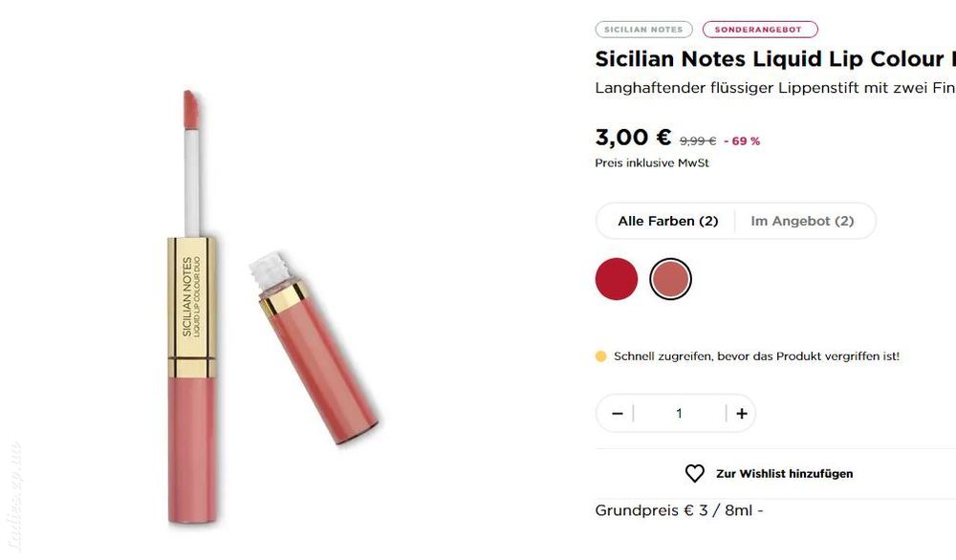Open the upright lip colour duo image

coord(191,308)
